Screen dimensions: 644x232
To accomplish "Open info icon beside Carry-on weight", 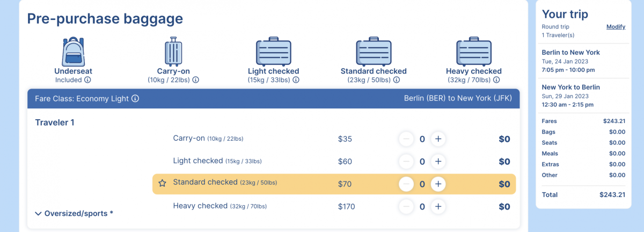I will pyautogui.click(x=196, y=80).
